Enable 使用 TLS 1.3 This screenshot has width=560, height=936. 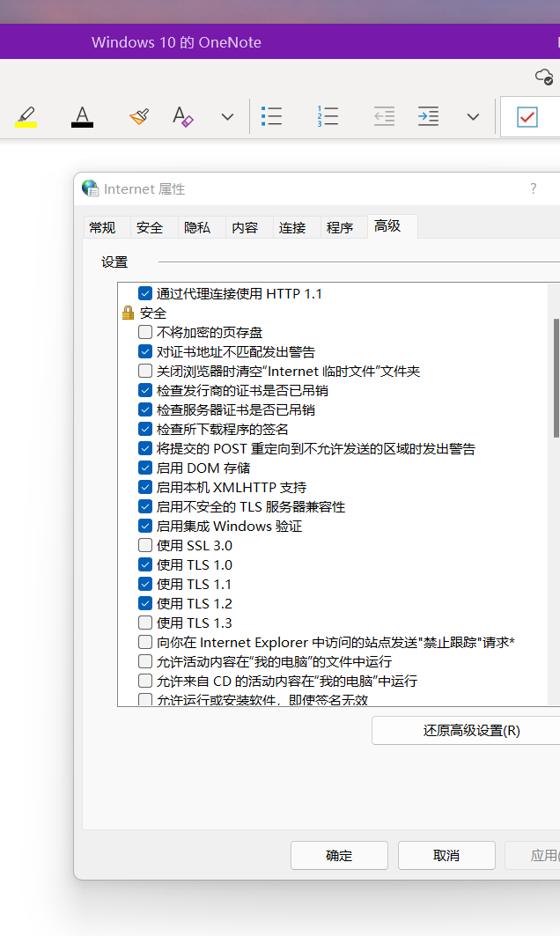coord(145,623)
